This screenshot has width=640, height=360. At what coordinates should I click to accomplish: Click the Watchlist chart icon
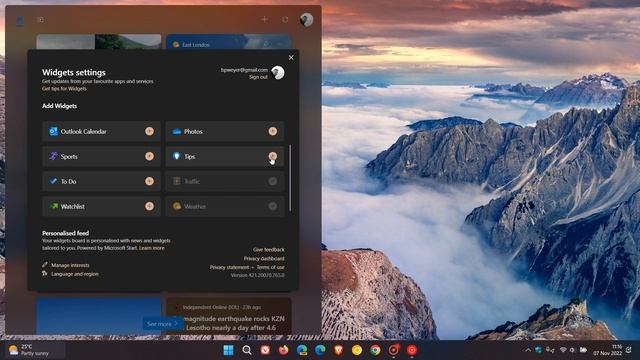(53, 206)
